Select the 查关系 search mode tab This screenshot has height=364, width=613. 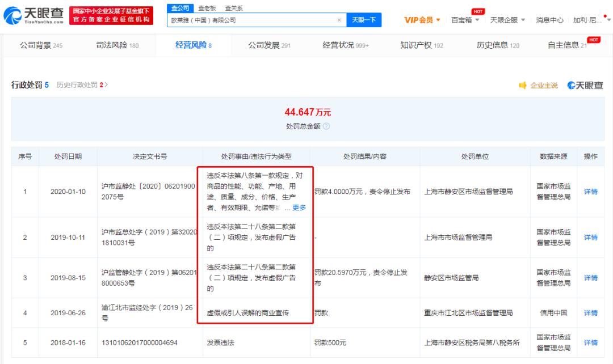tap(234, 8)
